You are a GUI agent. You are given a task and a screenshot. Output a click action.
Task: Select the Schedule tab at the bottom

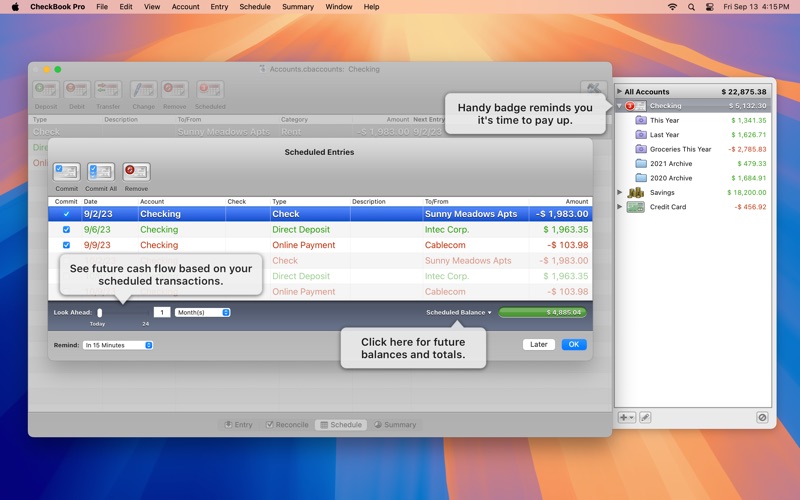click(x=341, y=424)
